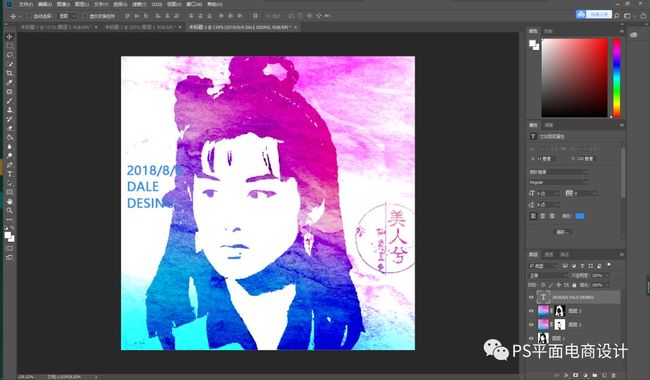Open the Layers panel options menu
650x380 pixels.
click(621, 254)
